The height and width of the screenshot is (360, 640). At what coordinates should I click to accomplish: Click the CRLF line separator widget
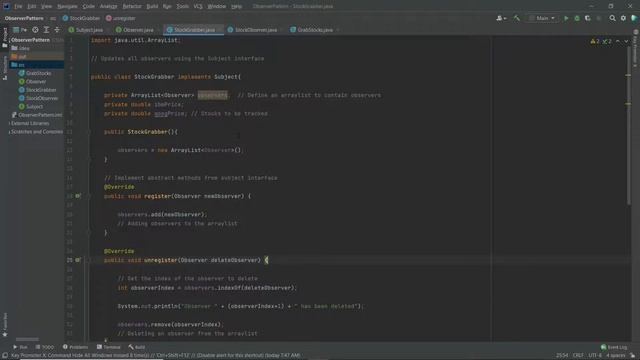pos(578,356)
